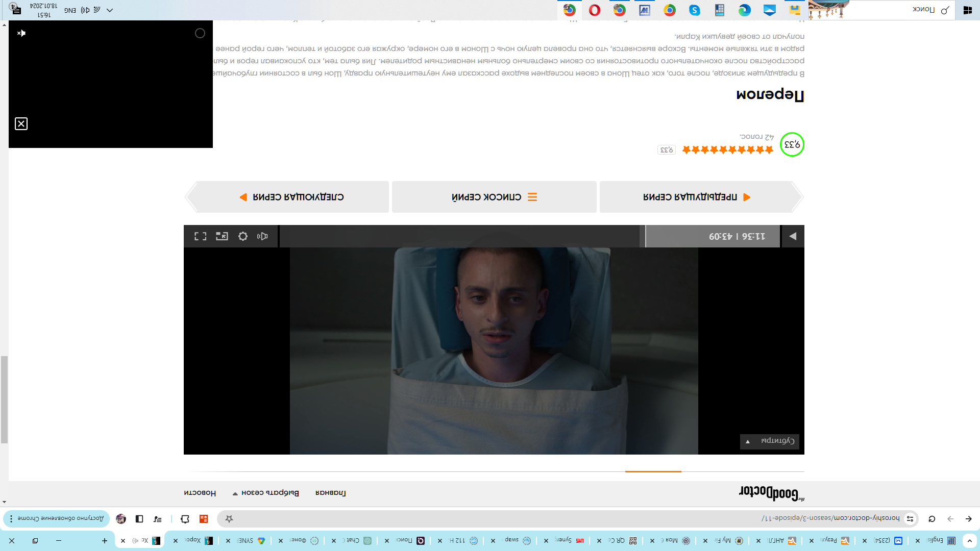Open СПИСОК СЕРИЙ episode list
The image size is (980, 551).
[494, 197]
